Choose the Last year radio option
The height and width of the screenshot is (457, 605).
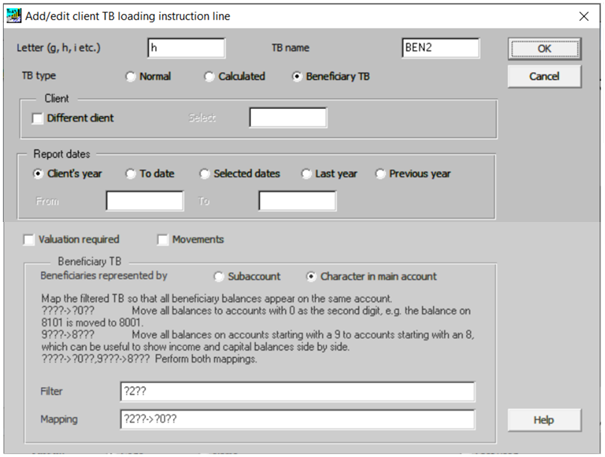pos(330,174)
